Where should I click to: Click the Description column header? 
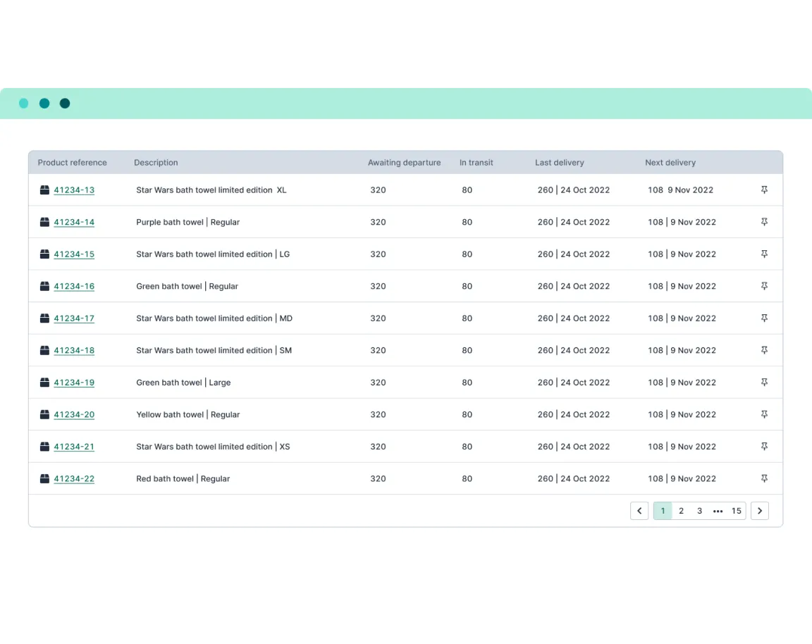156,163
